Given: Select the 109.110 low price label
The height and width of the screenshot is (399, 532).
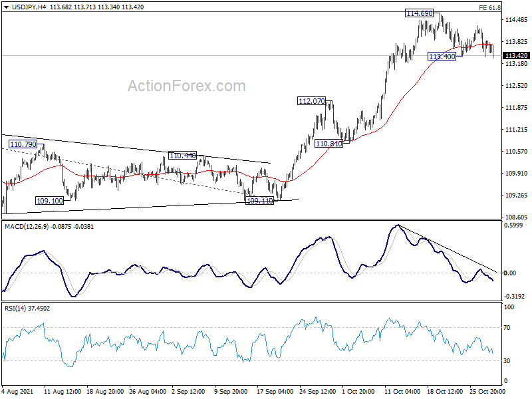Looking at the screenshot, I should (259, 201).
